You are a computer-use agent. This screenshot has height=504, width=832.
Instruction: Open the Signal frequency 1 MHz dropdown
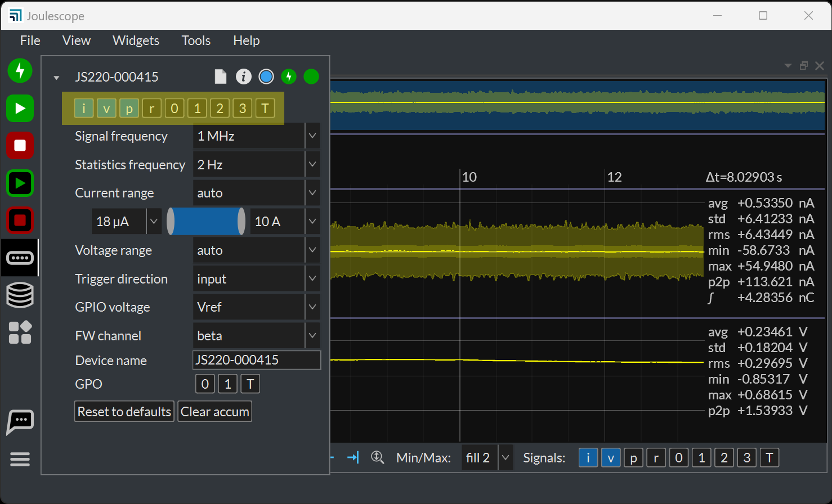257,136
